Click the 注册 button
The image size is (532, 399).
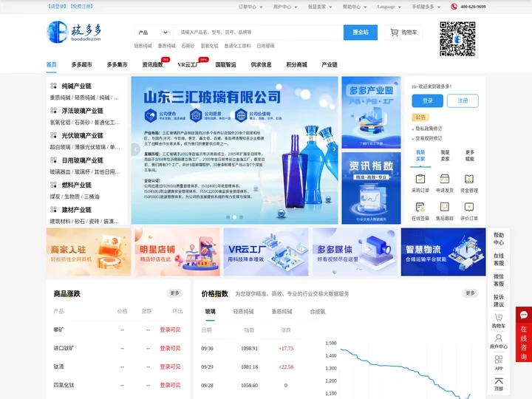click(463, 100)
